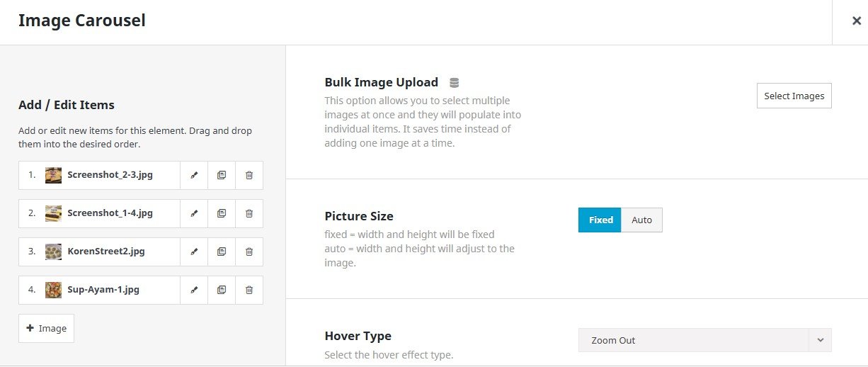Click the Bulk Image Upload database icon
This screenshot has height=367, width=868.
point(455,83)
